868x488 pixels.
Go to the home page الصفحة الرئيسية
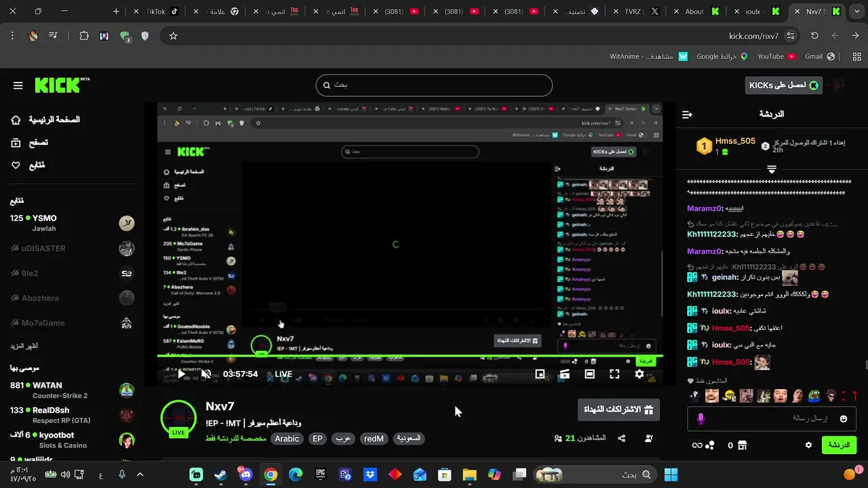click(45, 119)
